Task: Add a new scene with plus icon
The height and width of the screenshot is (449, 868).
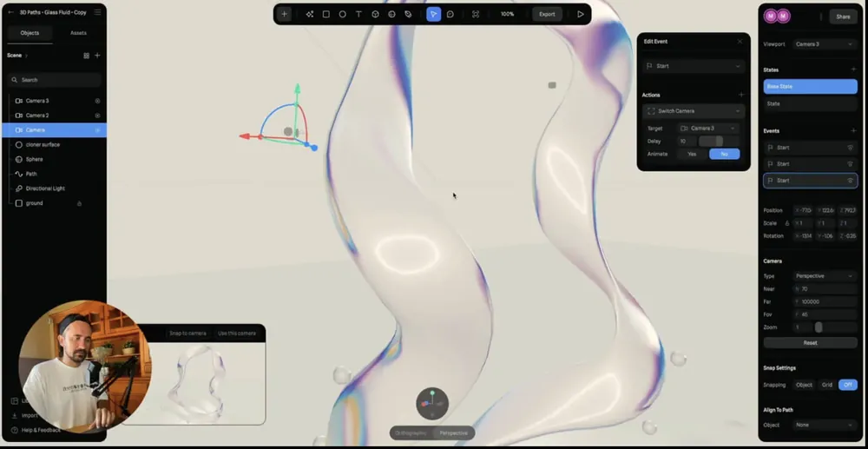Action: (97, 56)
